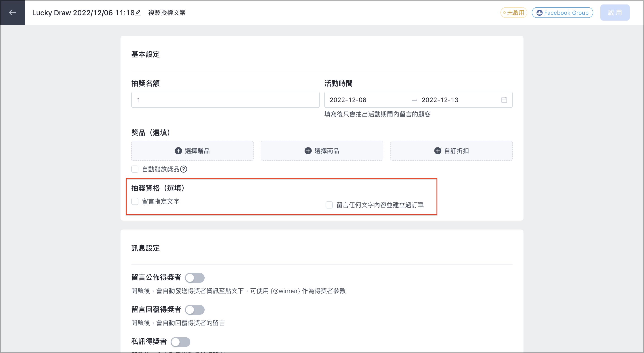Select the start date 2022-12-06
The width and height of the screenshot is (644, 353).
[348, 100]
